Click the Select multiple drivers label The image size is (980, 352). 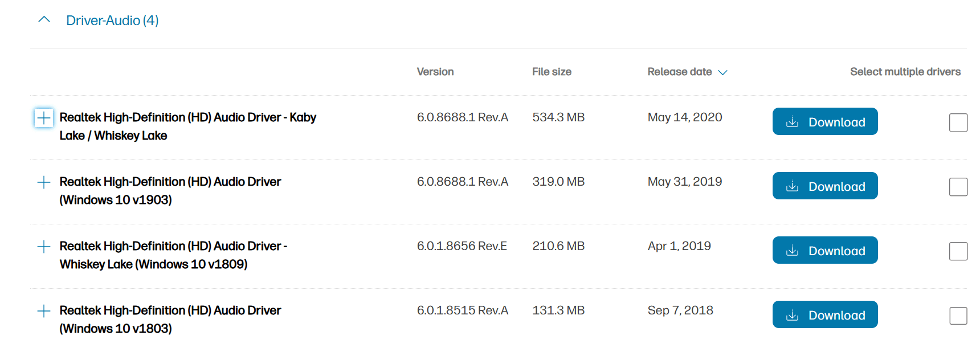905,72
